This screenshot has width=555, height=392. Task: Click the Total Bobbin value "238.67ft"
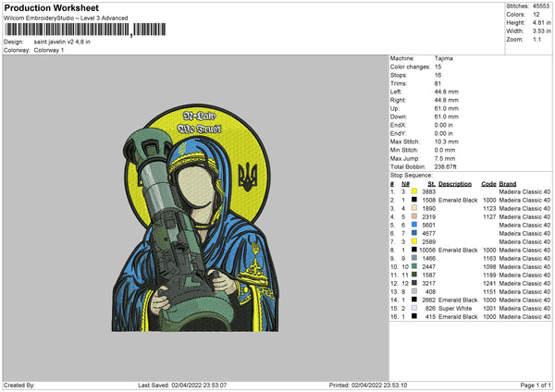click(x=445, y=166)
